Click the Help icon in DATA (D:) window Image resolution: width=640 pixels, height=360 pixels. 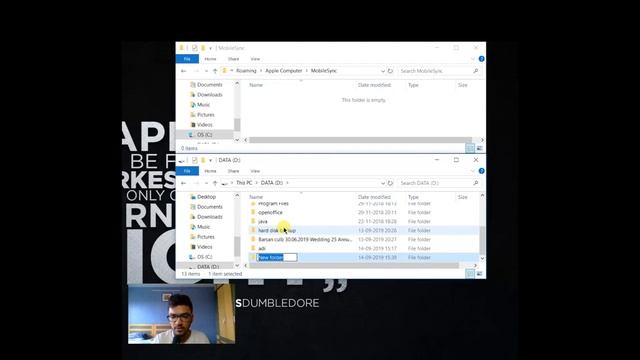(482, 171)
